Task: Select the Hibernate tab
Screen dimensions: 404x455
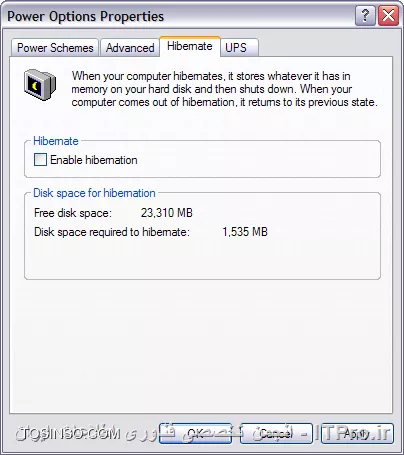Action: 190,46
